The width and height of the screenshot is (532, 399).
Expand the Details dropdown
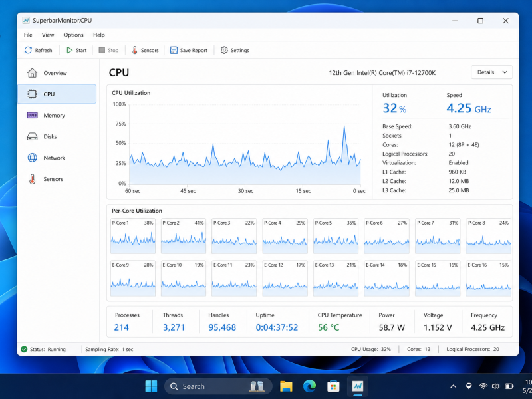pos(491,72)
